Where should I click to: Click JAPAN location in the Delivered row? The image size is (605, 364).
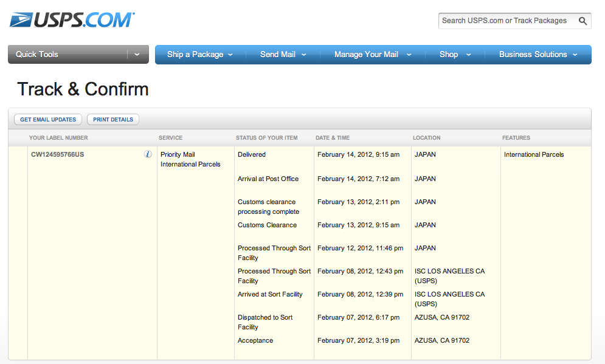tap(425, 154)
